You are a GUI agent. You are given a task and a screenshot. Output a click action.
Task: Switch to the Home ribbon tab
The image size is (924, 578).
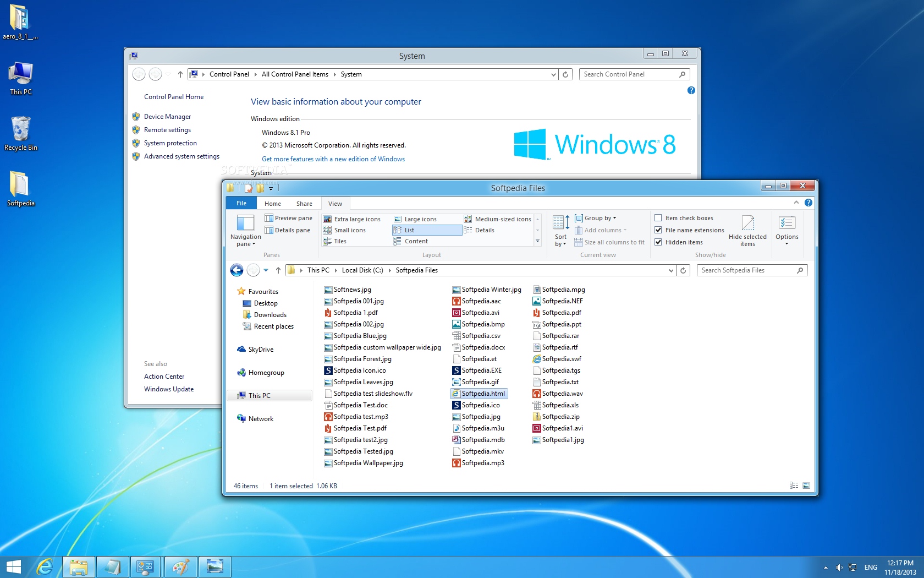(273, 204)
